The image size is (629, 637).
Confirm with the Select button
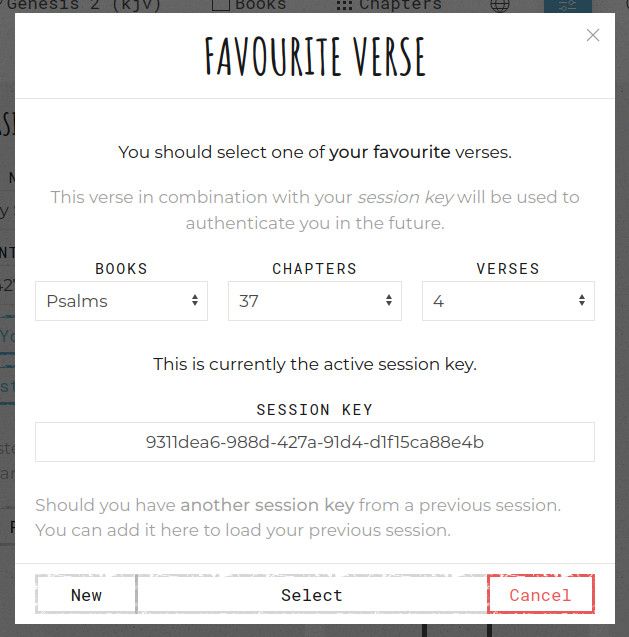[312, 595]
